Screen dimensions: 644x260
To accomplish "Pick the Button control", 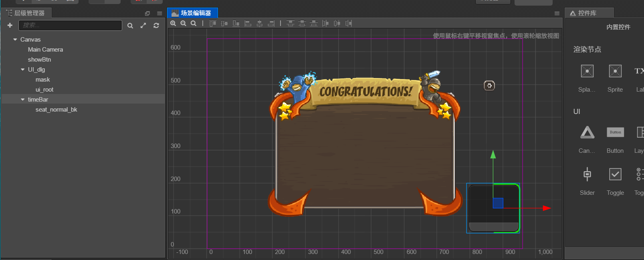I will tap(615, 132).
